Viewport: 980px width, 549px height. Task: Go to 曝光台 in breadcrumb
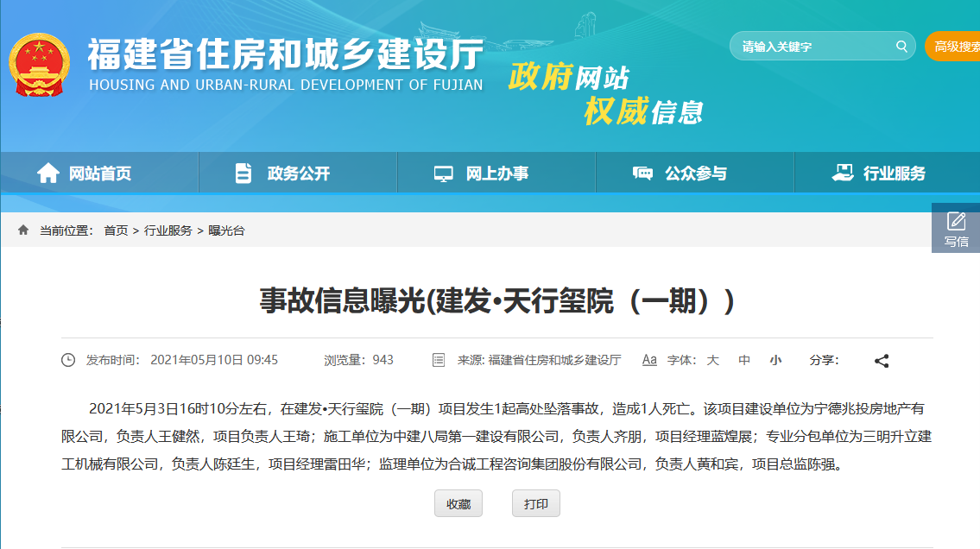pyautogui.click(x=226, y=230)
